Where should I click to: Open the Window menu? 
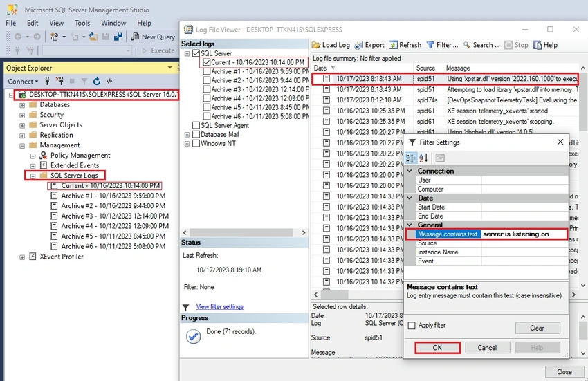point(113,23)
